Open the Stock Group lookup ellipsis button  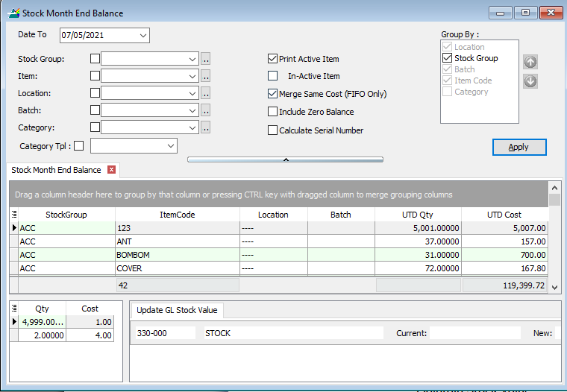pos(206,59)
